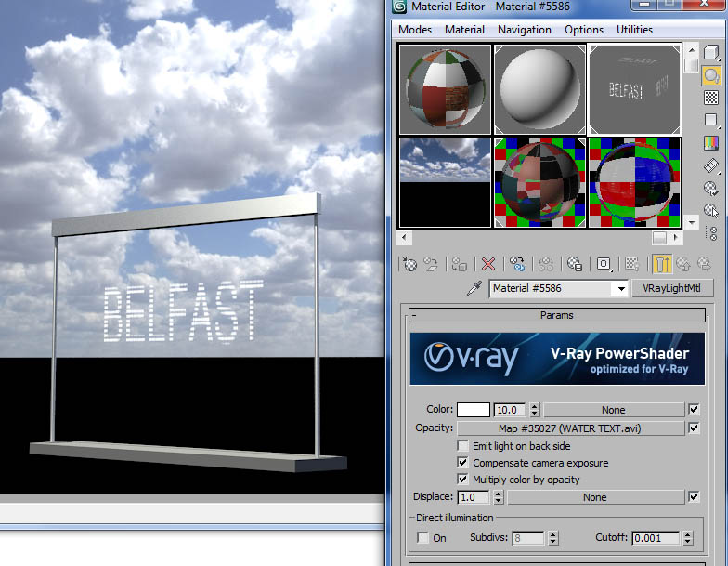Click the Make Preview icon
This screenshot has width=728, height=566.
click(711, 165)
